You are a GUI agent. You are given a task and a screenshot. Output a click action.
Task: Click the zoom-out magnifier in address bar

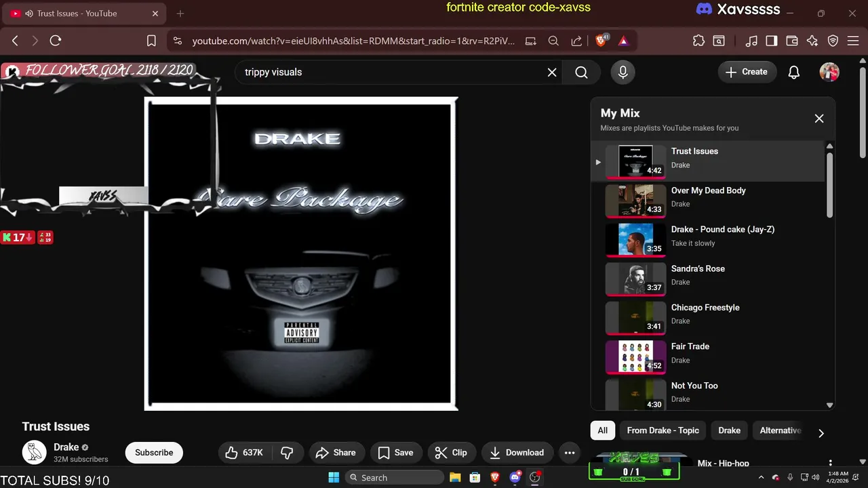click(x=553, y=41)
